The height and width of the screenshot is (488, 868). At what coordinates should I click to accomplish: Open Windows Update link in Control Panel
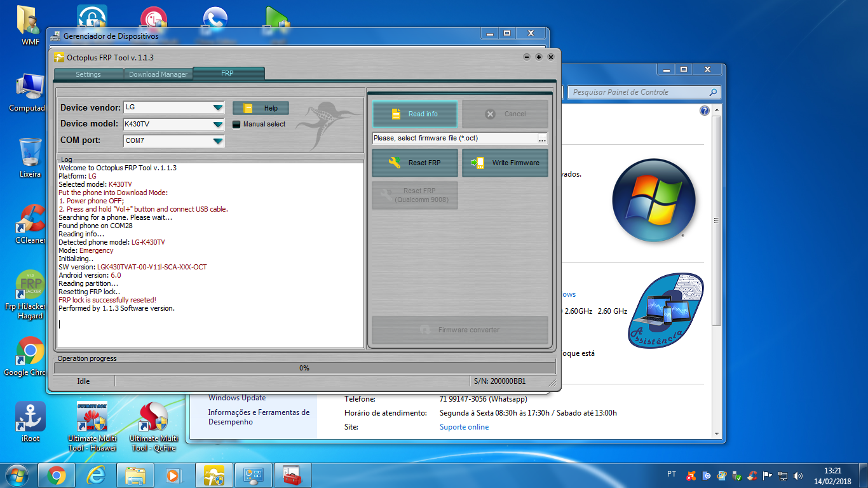tap(237, 398)
